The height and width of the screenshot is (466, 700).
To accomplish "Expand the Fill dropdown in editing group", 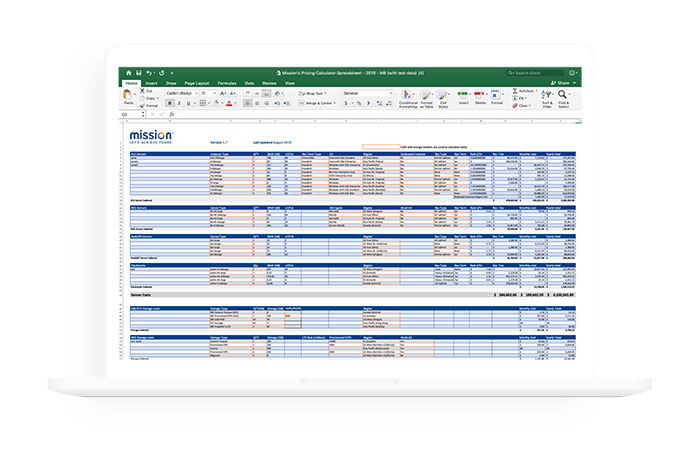I will [526, 98].
